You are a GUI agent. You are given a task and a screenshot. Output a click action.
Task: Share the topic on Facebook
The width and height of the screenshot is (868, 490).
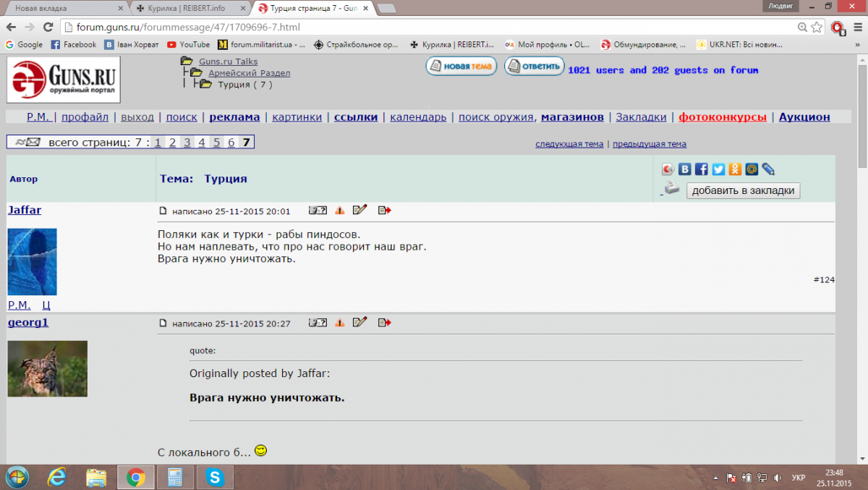point(702,169)
